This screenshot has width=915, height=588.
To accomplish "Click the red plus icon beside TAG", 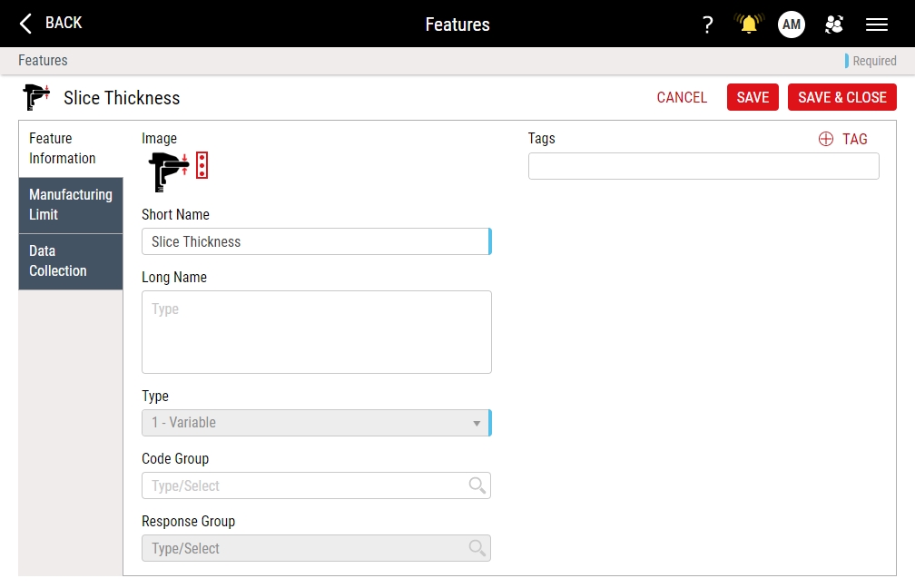I will [x=826, y=139].
